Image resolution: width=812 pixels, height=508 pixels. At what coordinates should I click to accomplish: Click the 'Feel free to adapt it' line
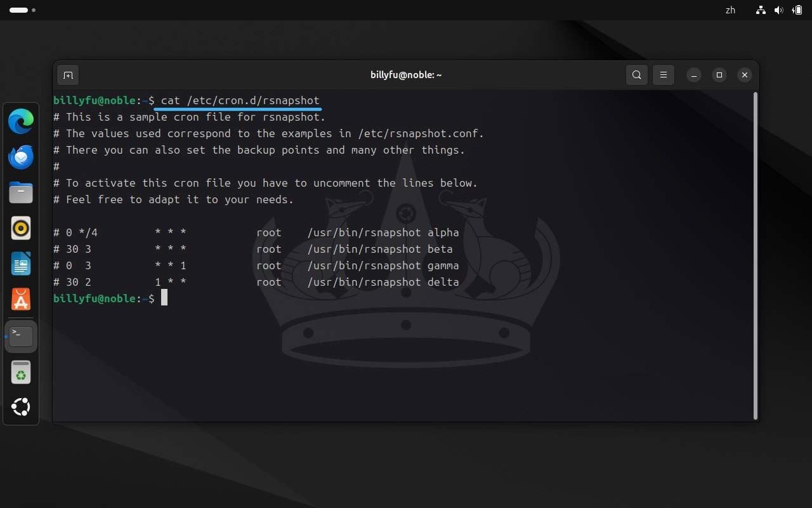173,199
